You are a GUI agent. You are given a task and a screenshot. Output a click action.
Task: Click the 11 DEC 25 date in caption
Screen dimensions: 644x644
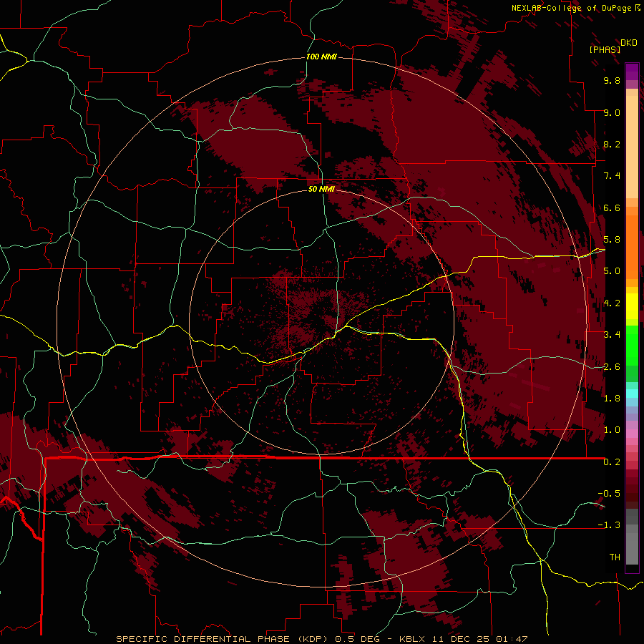(x=462, y=639)
